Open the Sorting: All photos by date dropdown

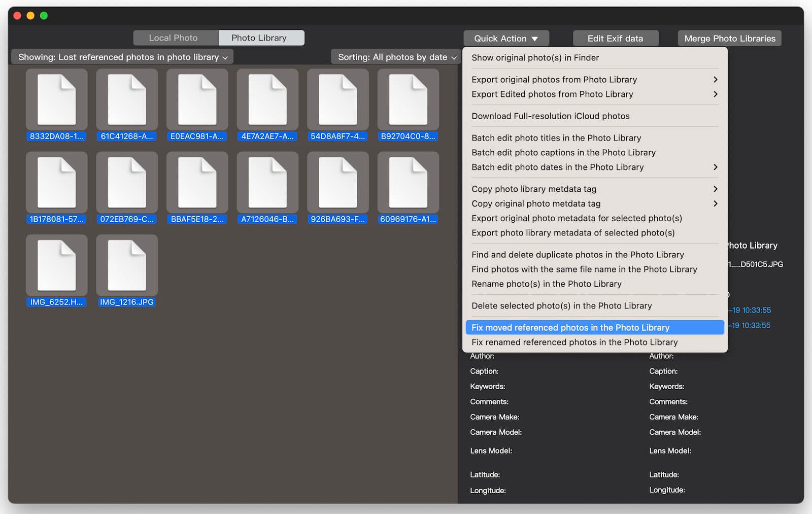pyautogui.click(x=396, y=57)
